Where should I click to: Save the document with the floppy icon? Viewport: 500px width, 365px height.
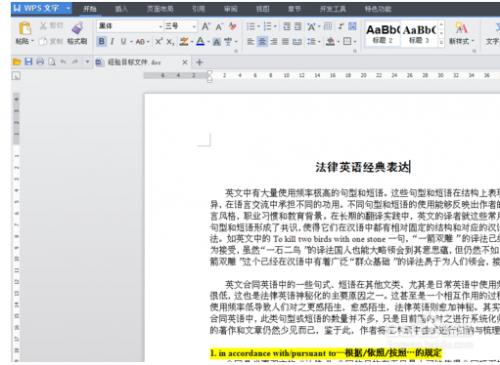click(x=28, y=62)
